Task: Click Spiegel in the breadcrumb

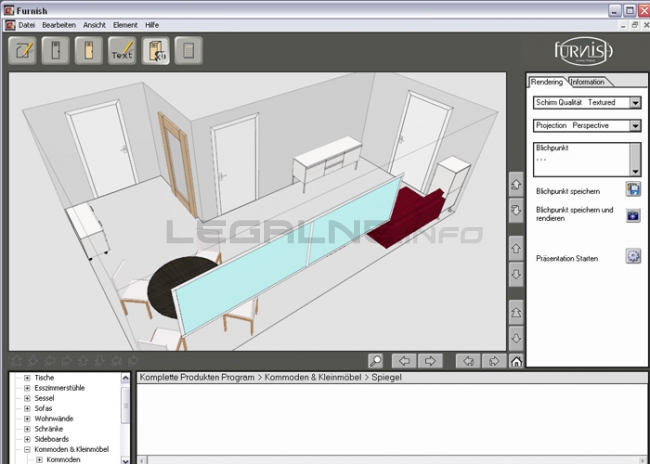Action: point(386,377)
